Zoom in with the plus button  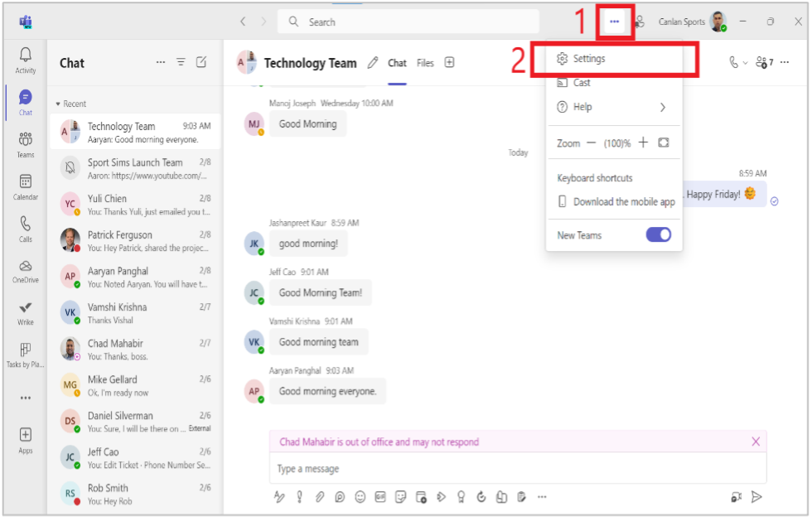click(643, 142)
